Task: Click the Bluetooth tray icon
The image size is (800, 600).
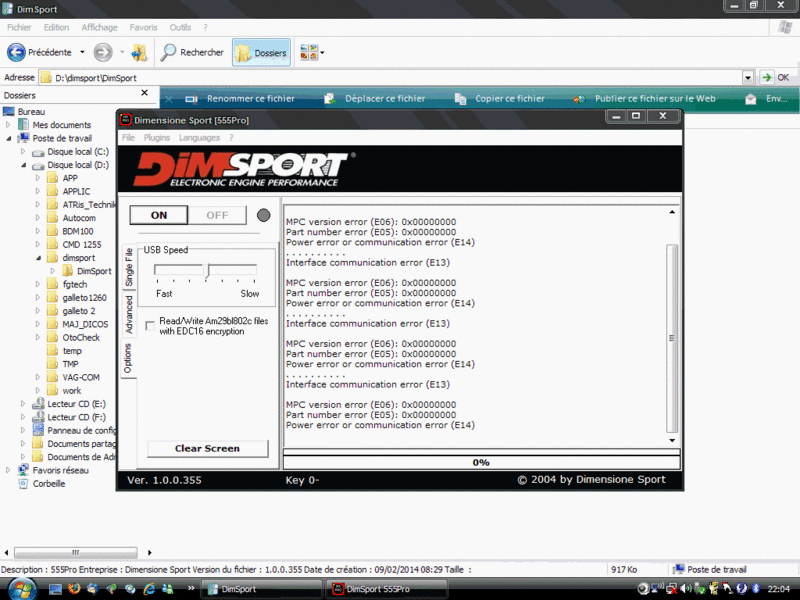Action: 756,589
